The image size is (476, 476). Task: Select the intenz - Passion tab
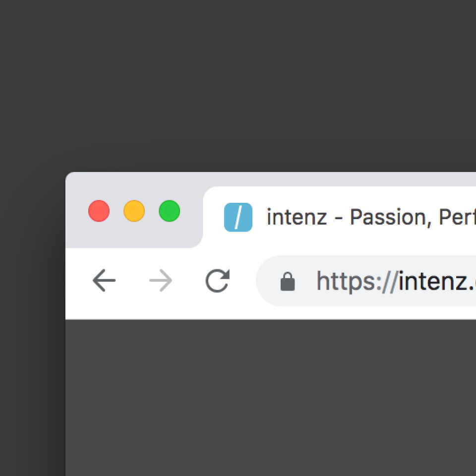pos(339,217)
